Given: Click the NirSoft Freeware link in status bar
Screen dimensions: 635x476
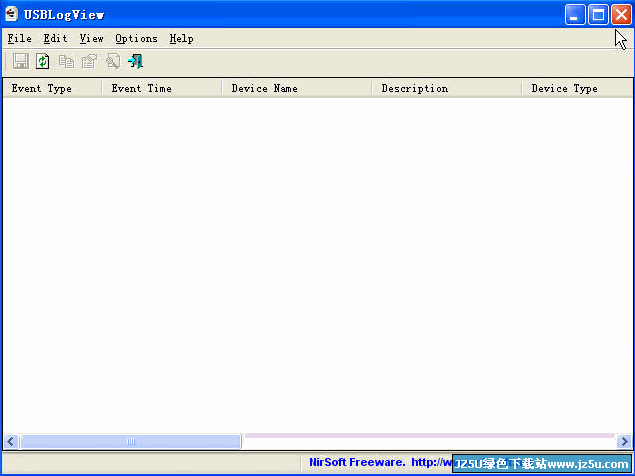Looking at the screenshot, I should pos(380,462).
